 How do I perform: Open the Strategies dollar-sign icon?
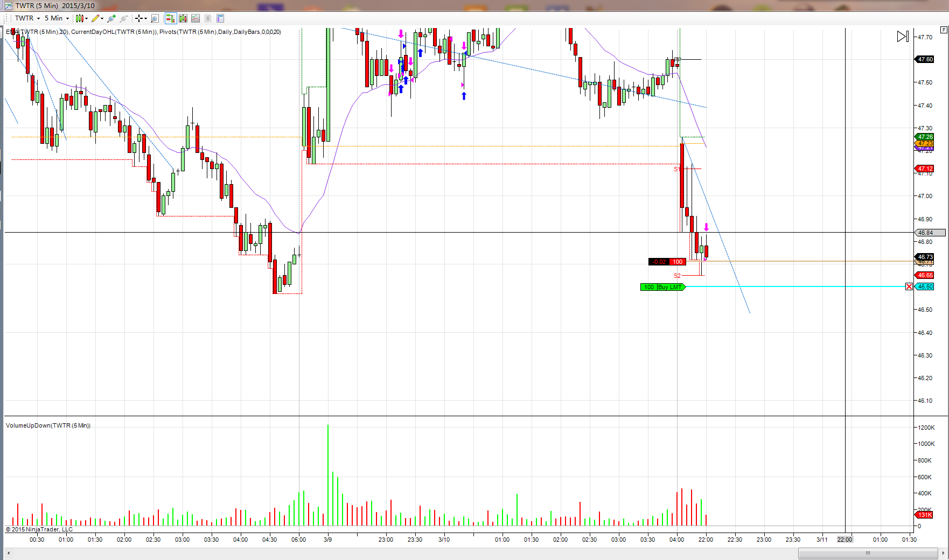[x=208, y=18]
